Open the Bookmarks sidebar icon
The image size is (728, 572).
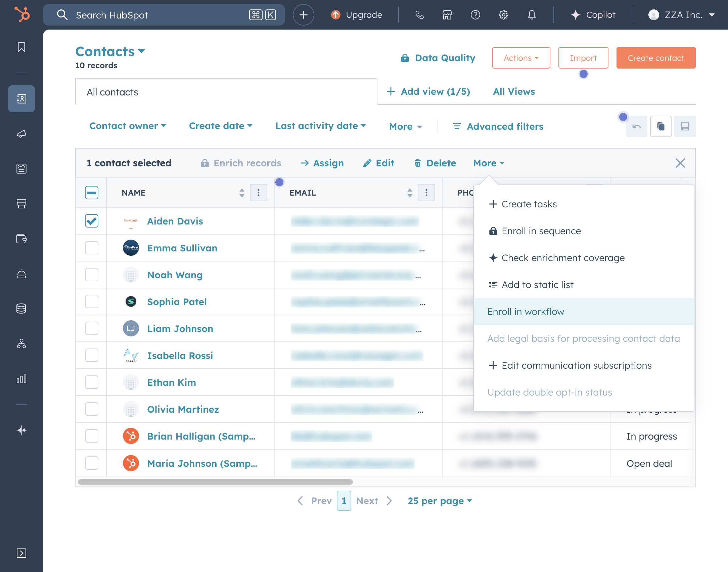point(21,47)
